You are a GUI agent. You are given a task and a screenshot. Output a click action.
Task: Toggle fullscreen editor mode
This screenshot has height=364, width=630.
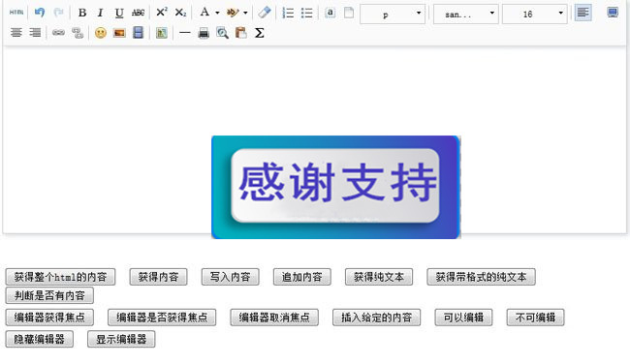click(x=613, y=13)
